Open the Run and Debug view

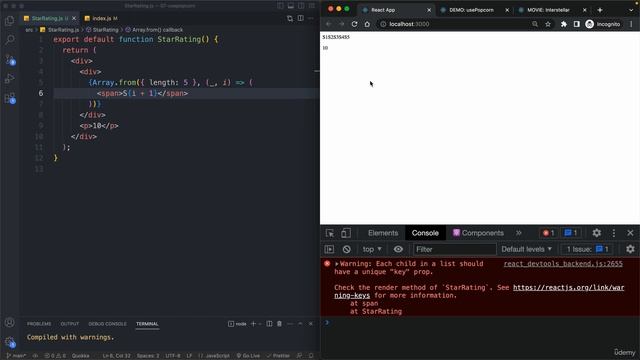click(9, 78)
